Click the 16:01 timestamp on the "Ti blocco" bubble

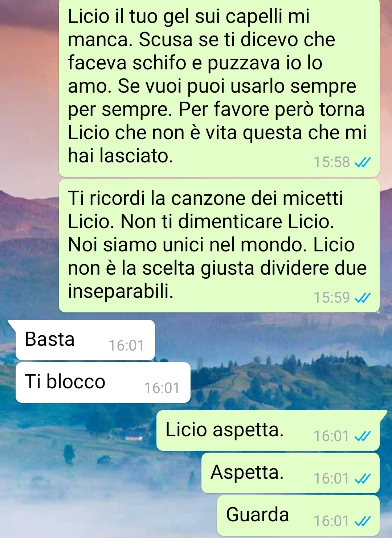tap(162, 388)
